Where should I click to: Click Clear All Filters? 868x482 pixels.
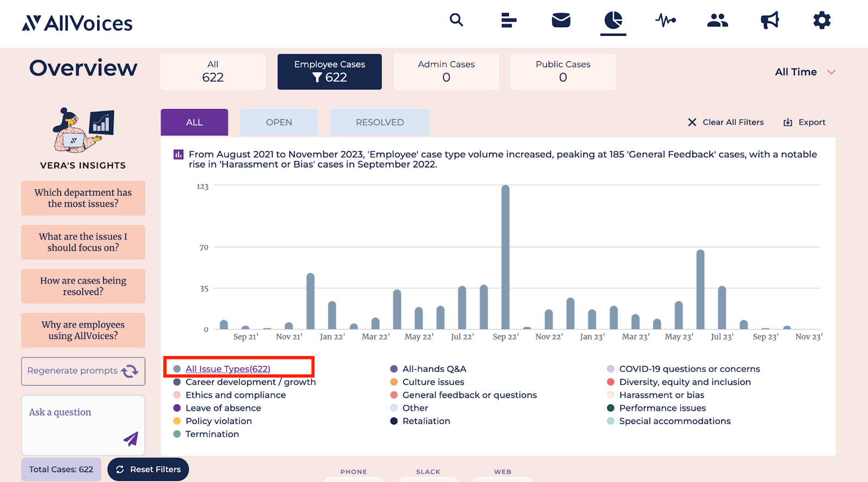(726, 123)
